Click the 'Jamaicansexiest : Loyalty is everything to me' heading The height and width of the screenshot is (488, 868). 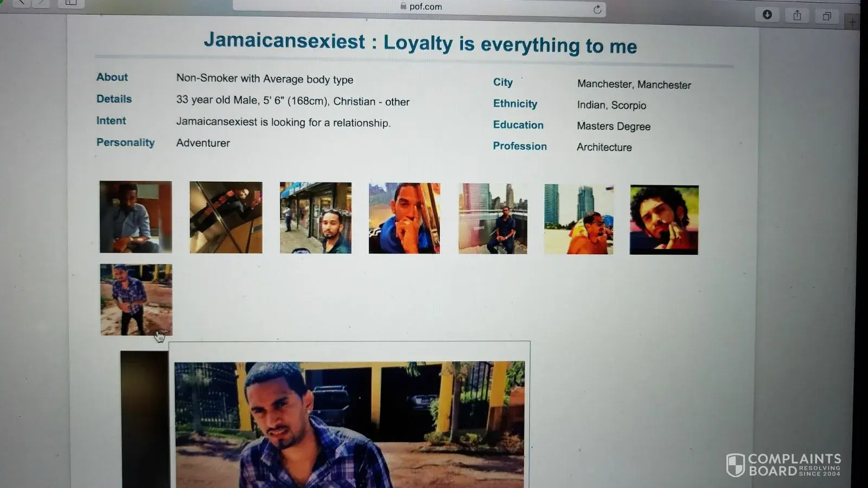pyautogui.click(x=420, y=43)
